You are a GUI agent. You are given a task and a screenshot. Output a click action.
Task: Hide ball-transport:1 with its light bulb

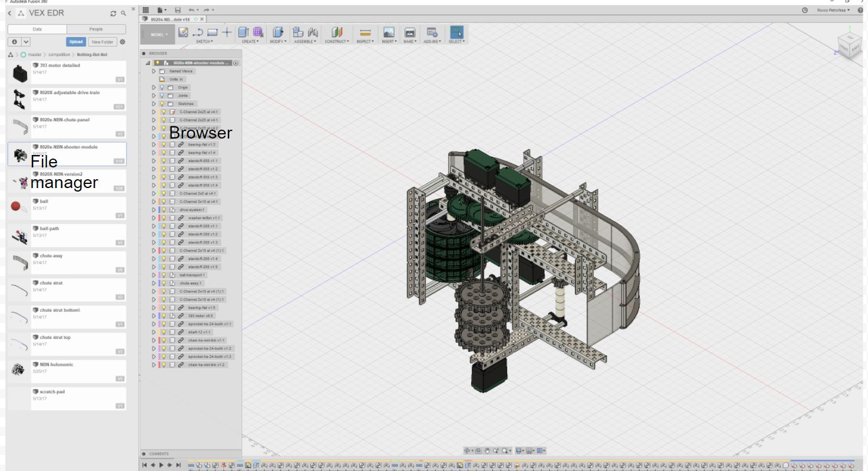(164, 275)
